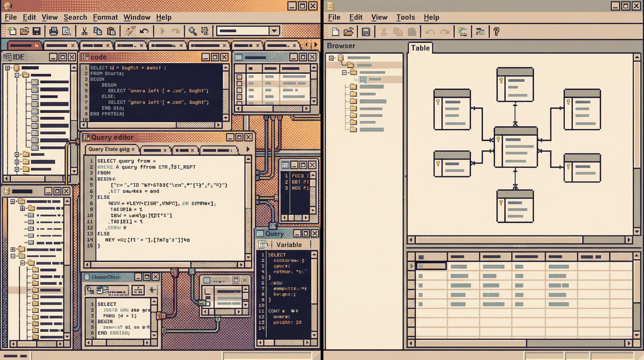Click the Cut scissors icon in left window
Viewport: 644px width, 360px height.
[x=84, y=31]
